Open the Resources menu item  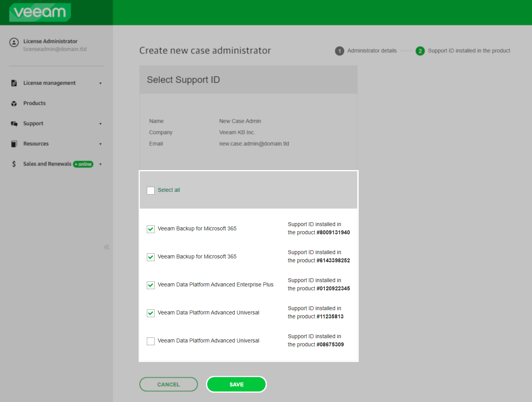click(x=36, y=144)
